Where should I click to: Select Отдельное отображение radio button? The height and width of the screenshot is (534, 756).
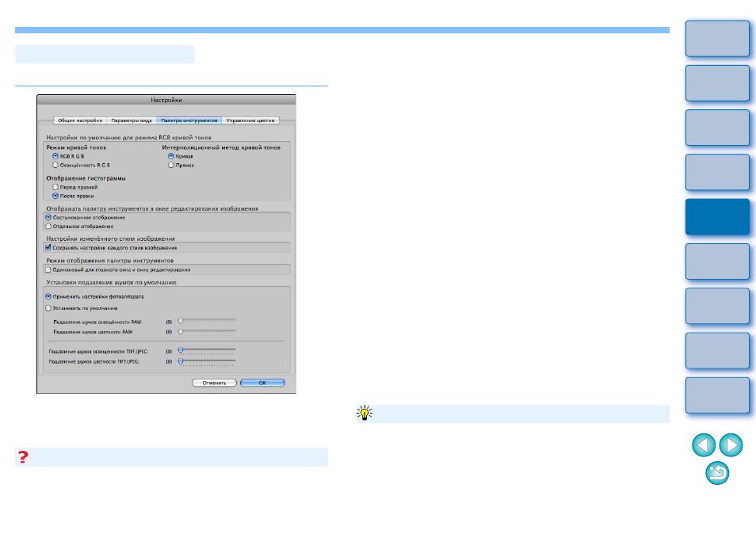48,226
